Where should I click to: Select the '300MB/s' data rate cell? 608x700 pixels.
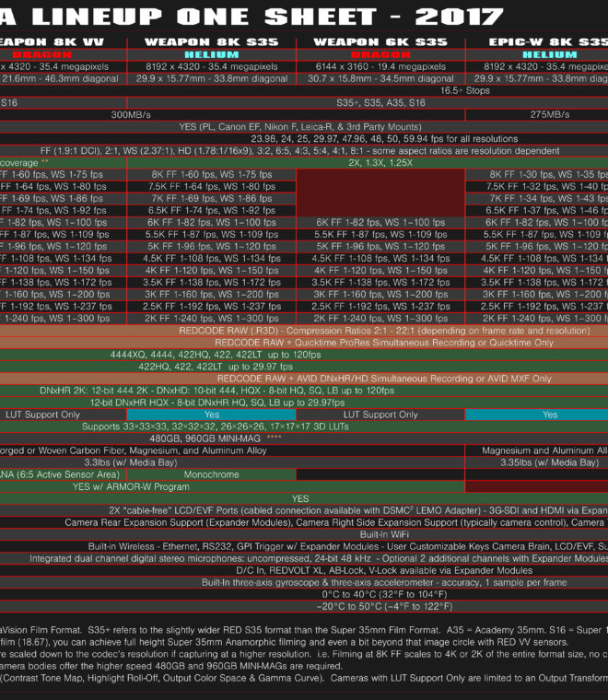[x=232, y=115]
